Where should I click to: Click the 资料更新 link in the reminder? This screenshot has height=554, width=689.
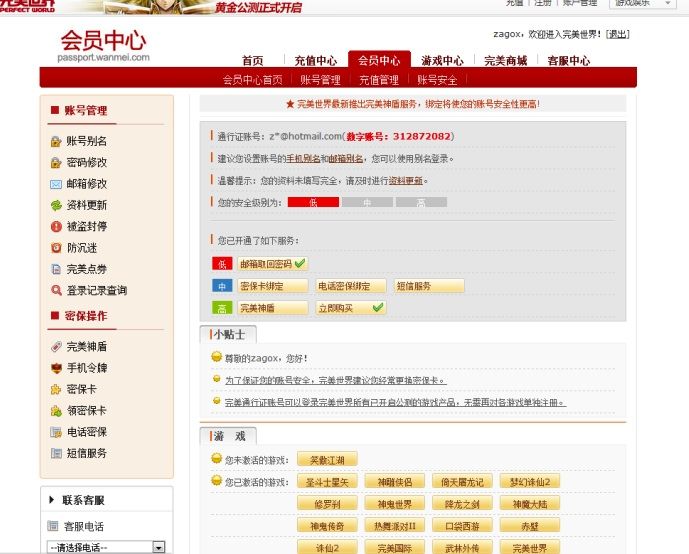click(406, 180)
